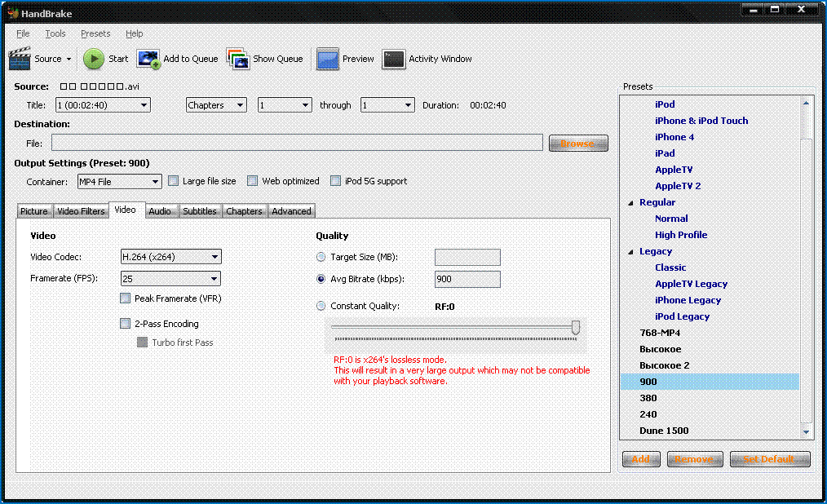The width and height of the screenshot is (827, 504).
Task: Click the Remove preset button
Action: pos(694,459)
